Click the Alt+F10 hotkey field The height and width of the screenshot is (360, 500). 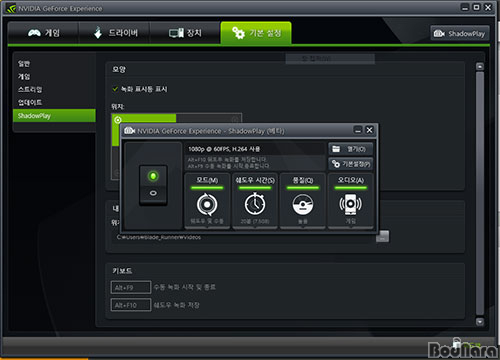click(131, 305)
